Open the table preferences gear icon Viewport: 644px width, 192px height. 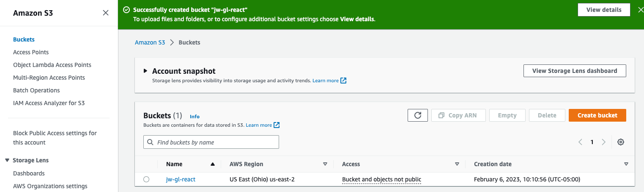click(620, 142)
